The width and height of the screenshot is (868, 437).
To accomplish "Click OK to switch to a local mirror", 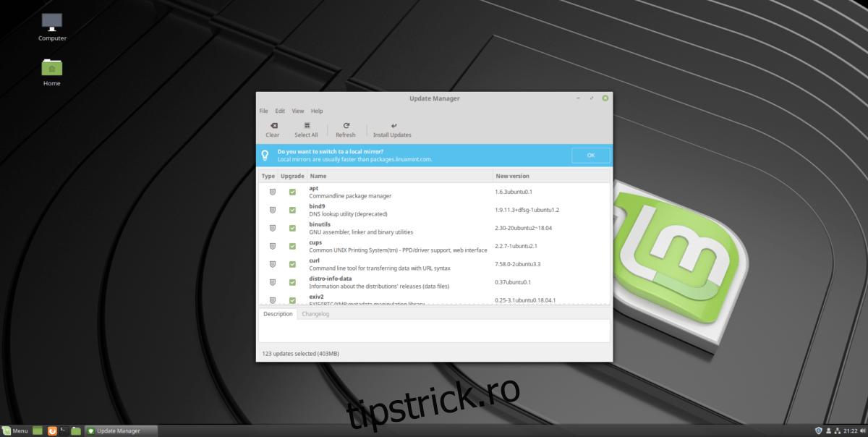I will coord(590,156).
